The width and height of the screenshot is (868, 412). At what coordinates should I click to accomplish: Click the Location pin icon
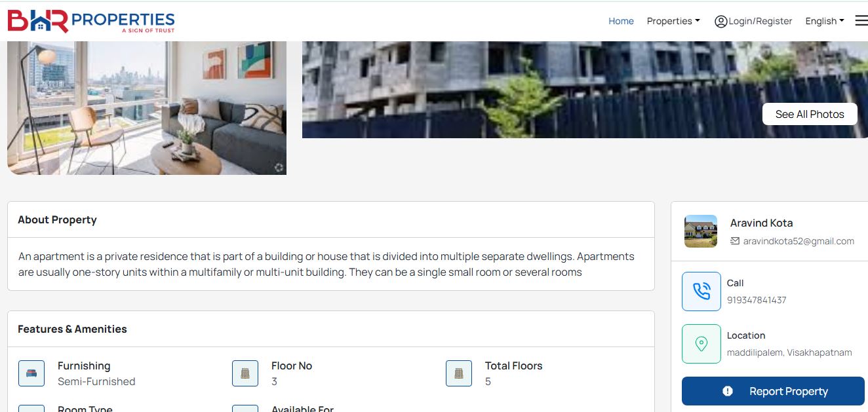pyautogui.click(x=701, y=344)
